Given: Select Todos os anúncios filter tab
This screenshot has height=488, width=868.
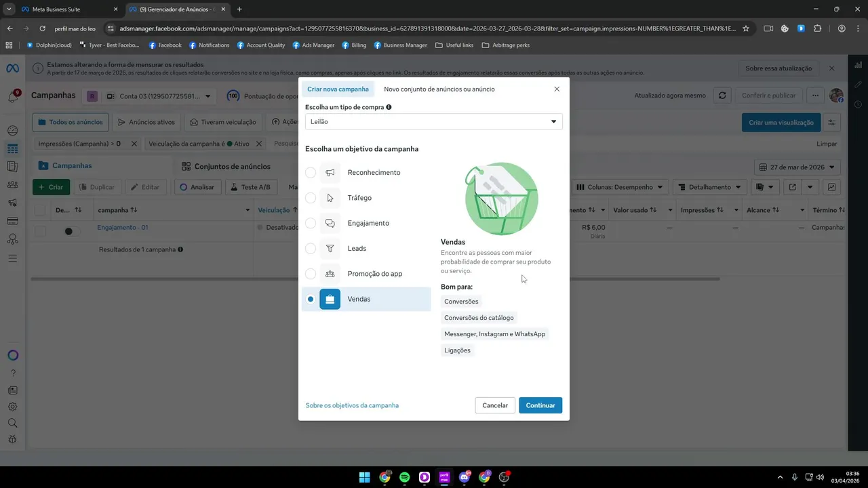Looking at the screenshot, I should pos(71,123).
